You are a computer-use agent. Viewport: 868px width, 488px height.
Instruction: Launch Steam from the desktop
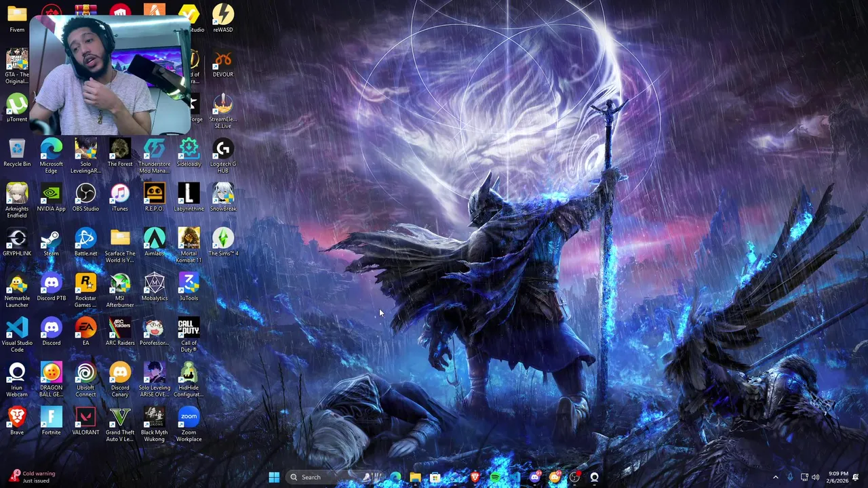[x=52, y=242]
